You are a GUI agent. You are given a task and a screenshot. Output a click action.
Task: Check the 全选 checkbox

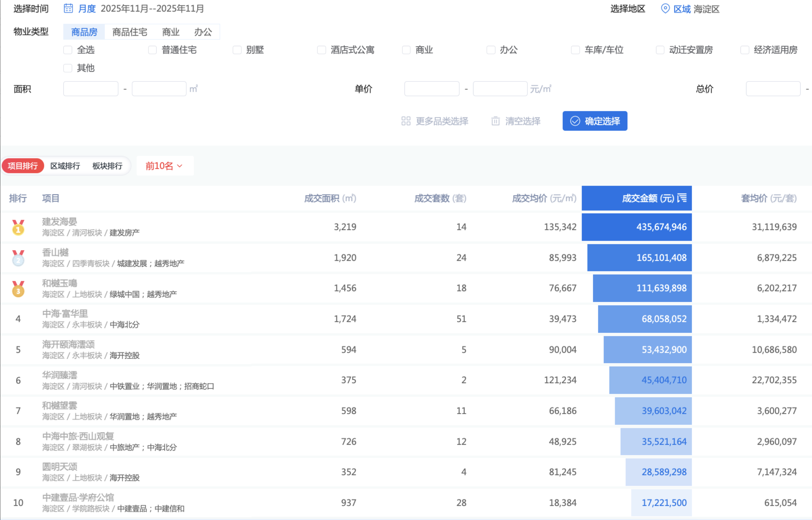coord(68,50)
